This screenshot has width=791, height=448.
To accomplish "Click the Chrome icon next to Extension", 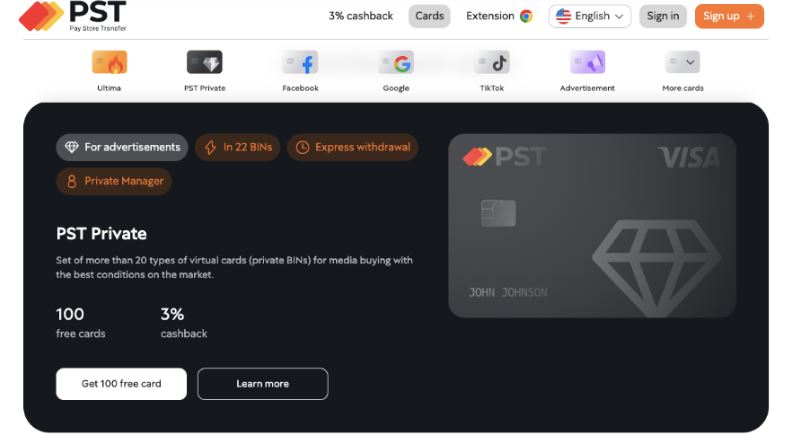I will pyautogui.click(x=526, y=16).
